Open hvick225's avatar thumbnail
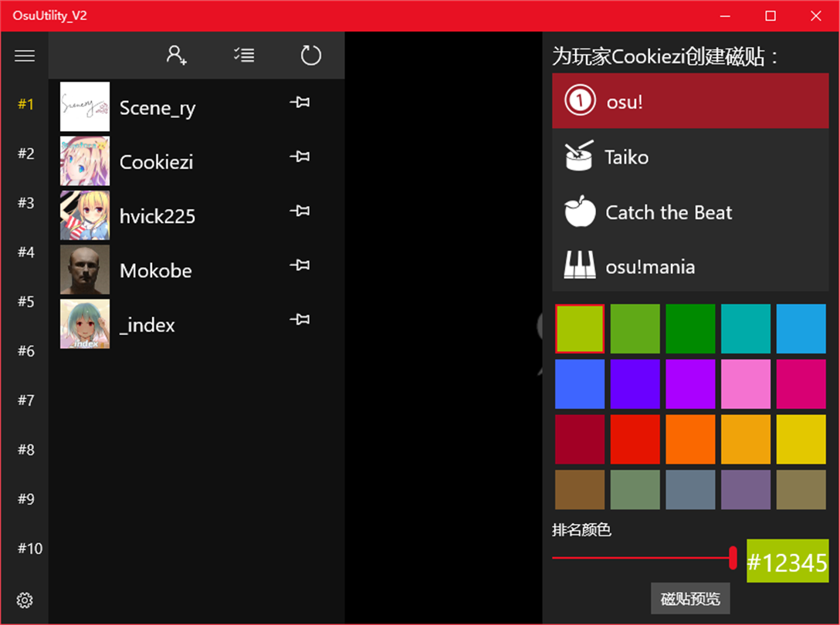Viewport: 840px width, 625px height. click(85, 215)
